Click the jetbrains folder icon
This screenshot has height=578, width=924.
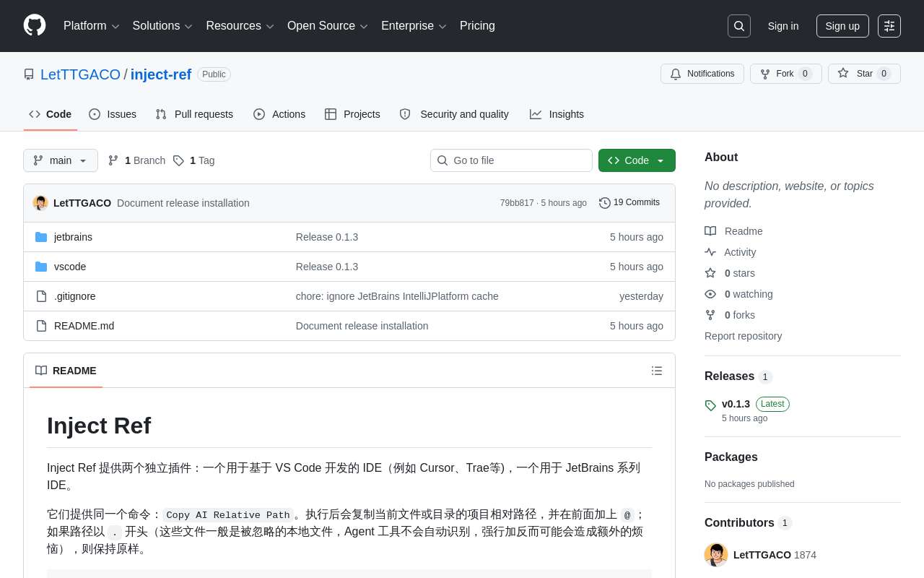(x=41, y=237)
